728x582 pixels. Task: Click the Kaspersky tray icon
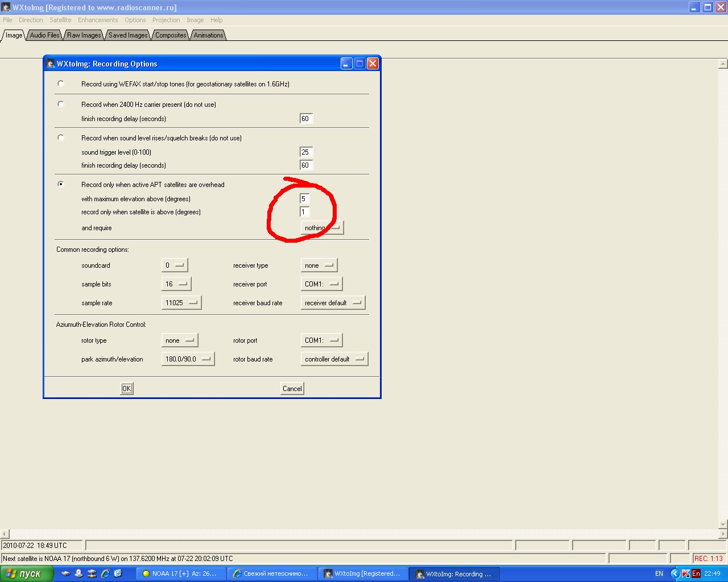pyautogui.click(x=686, y=573)
